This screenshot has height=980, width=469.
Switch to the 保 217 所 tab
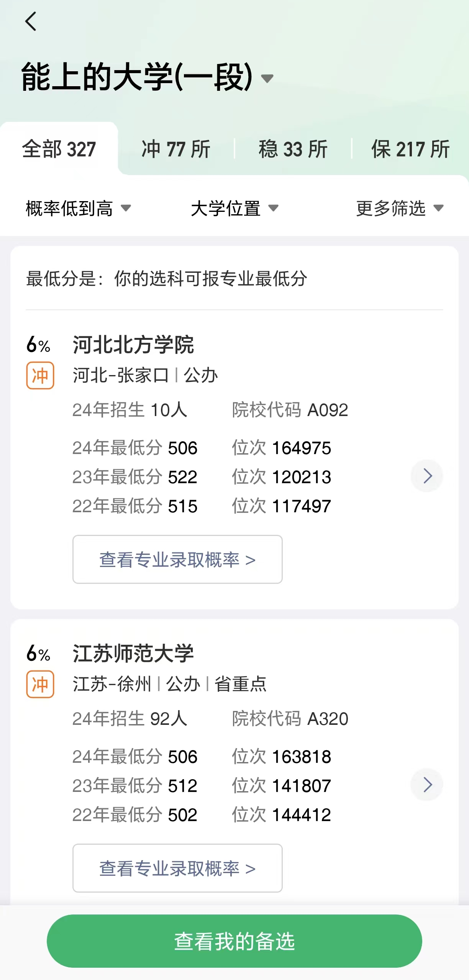click(x=410, y=149)
